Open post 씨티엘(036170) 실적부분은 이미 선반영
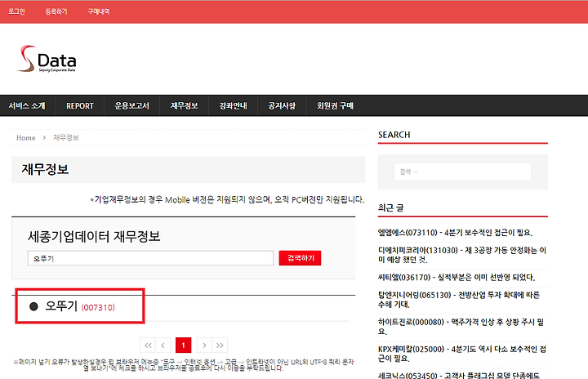Image resolution: width=588 pixels, height=379 pixels. tap(457, 278)
